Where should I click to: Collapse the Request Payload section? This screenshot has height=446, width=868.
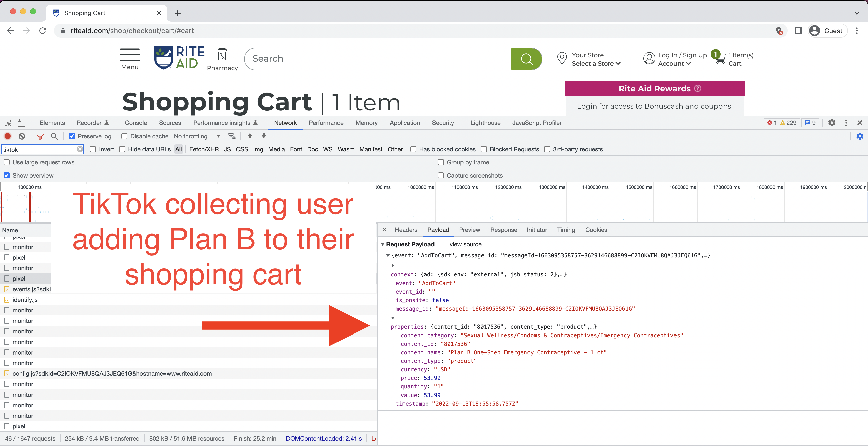383,244
